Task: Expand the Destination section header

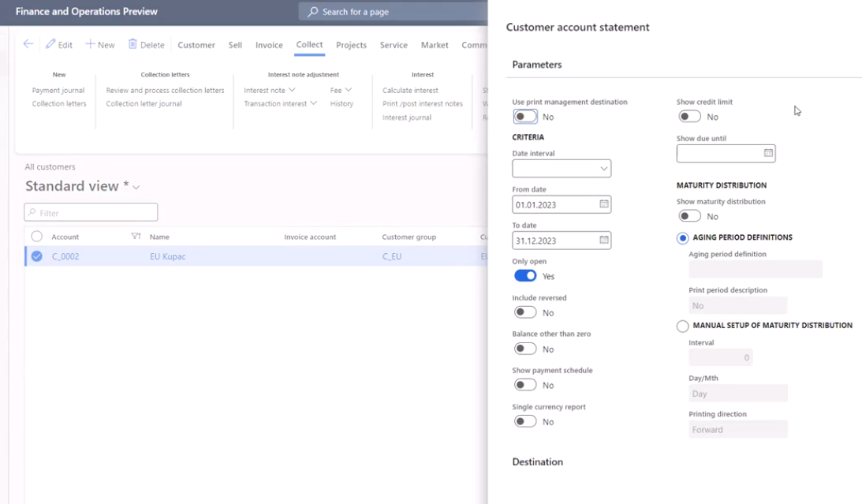Action: [x=538, y=461]
